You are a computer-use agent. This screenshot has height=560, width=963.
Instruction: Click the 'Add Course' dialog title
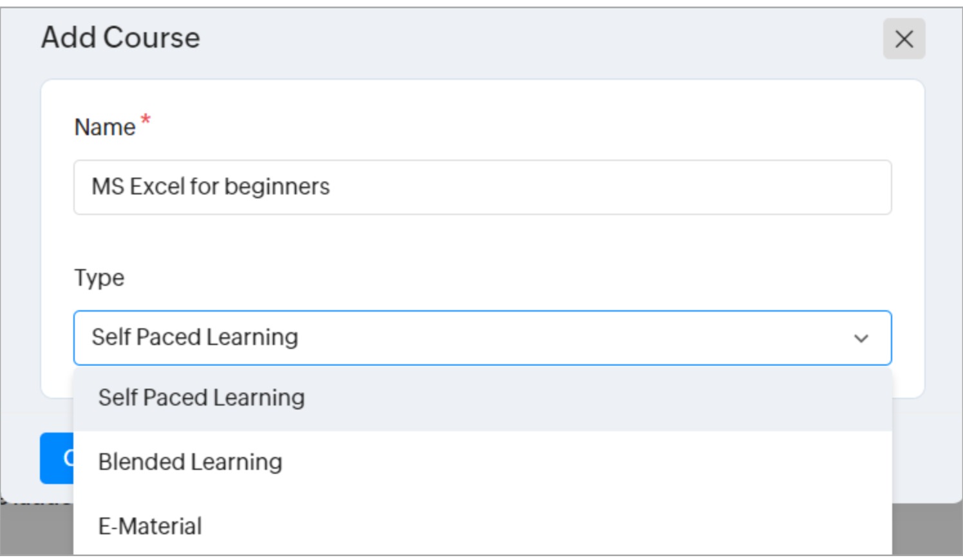121,38
